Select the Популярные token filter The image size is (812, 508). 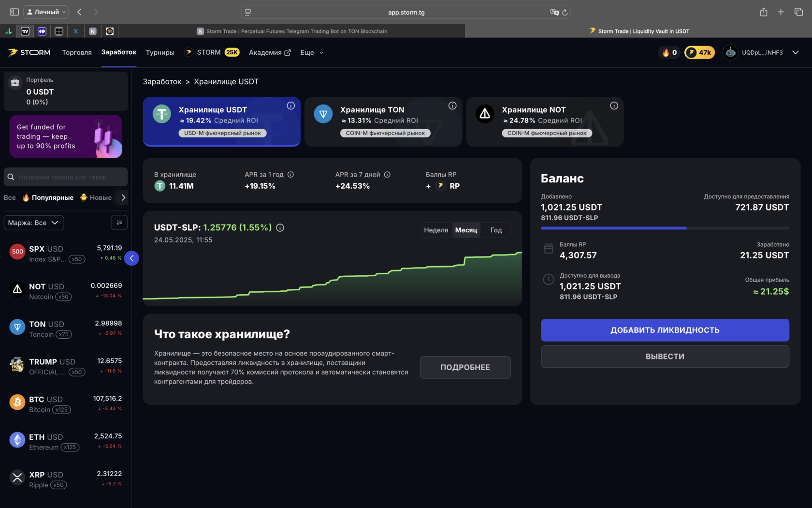[x=48, y=197]
